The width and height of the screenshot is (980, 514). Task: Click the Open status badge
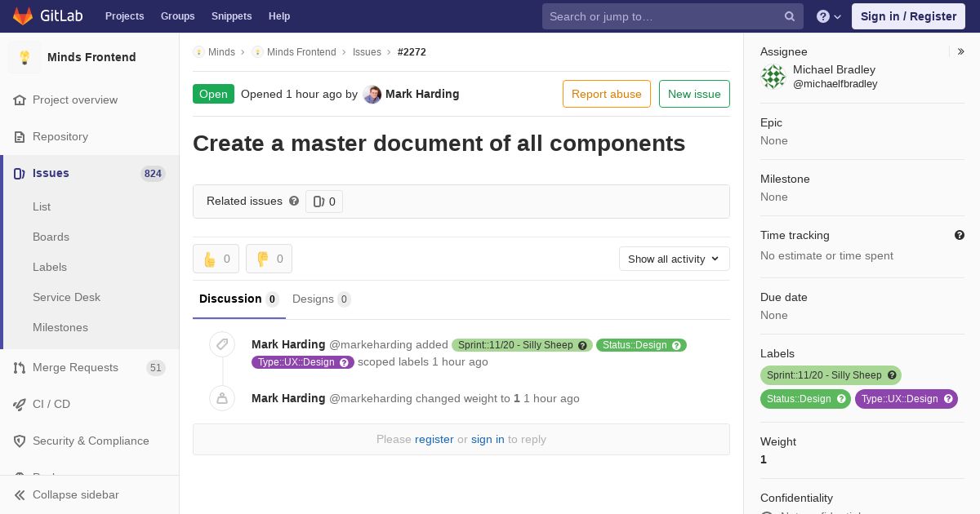213,94
